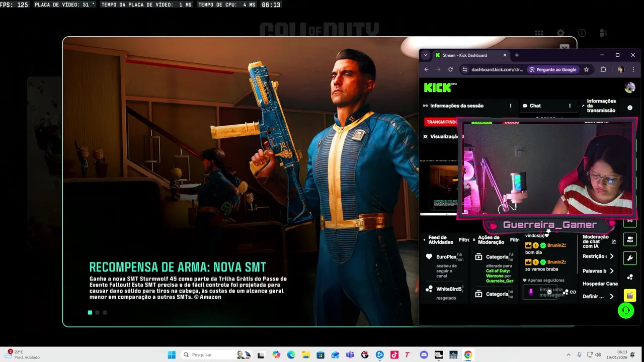This screenshot has height=362, width=644.
Task: Show hidden system tray icons
Action: (569, 355)
